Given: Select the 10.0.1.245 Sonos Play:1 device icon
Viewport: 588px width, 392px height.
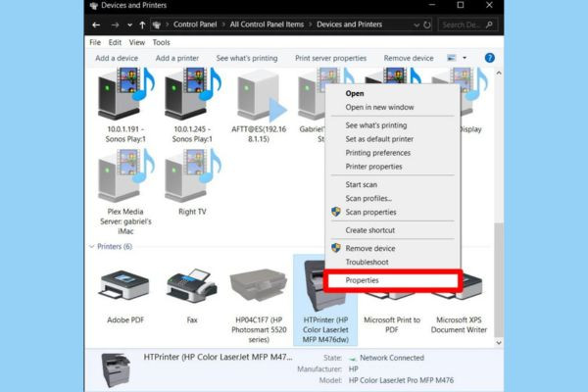Looking at the screenshot, I should [x=192, y=94].
